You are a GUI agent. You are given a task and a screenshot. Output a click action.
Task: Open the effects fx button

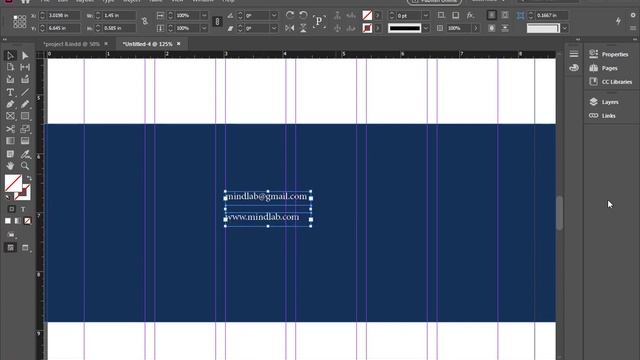click(x=470, y=15)
